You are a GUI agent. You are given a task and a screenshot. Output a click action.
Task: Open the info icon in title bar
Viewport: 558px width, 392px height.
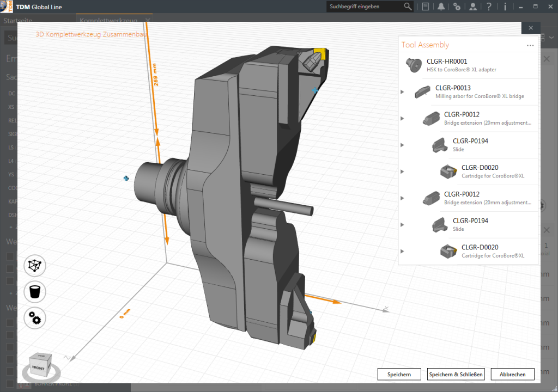pyautogui.click(x=505, y=7)
